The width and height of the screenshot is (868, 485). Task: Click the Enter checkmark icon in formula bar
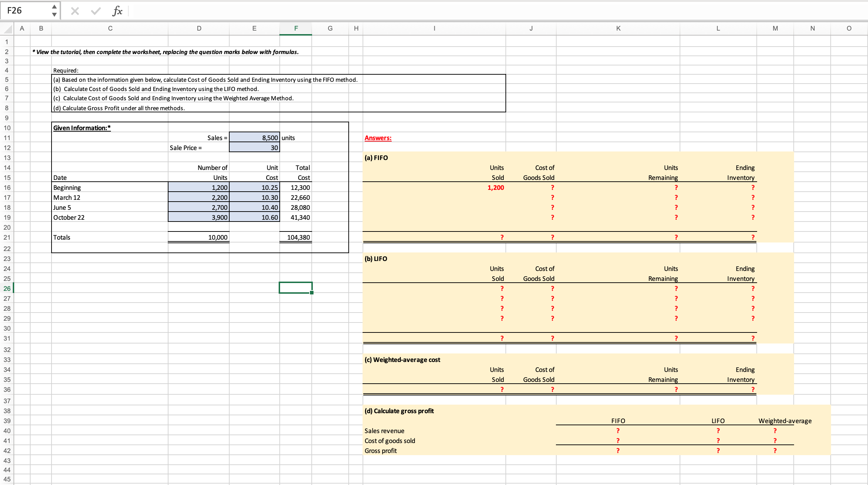click(95, 11)
